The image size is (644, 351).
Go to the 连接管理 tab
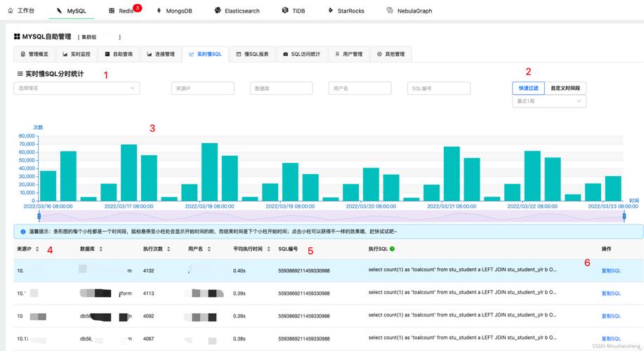[x=161, y=54]
